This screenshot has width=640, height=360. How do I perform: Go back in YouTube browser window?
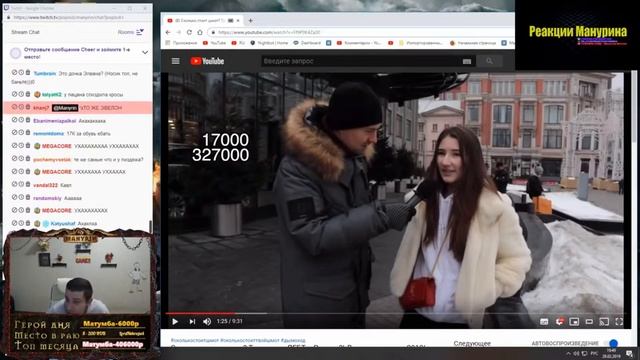click(x=168, y=32)
